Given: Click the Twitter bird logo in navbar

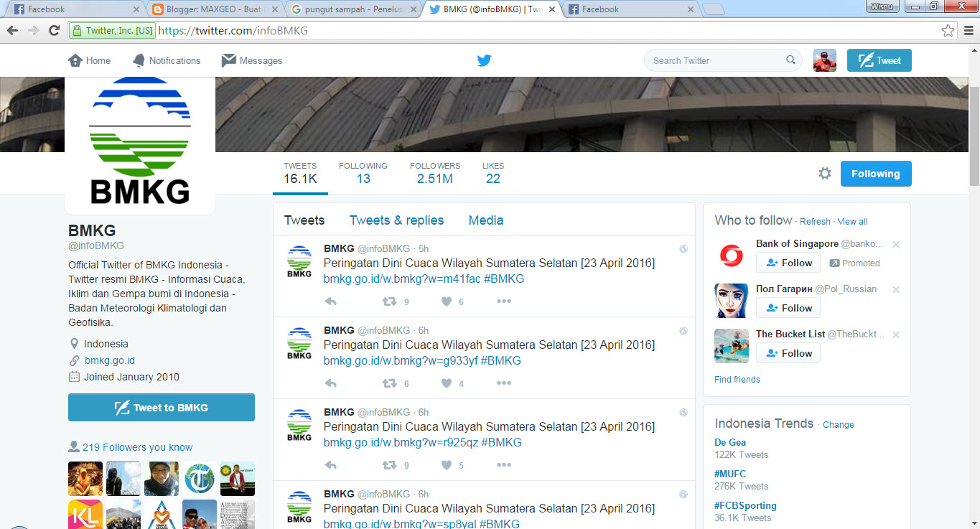Looking at the screenshot, I should coord(485,61).
